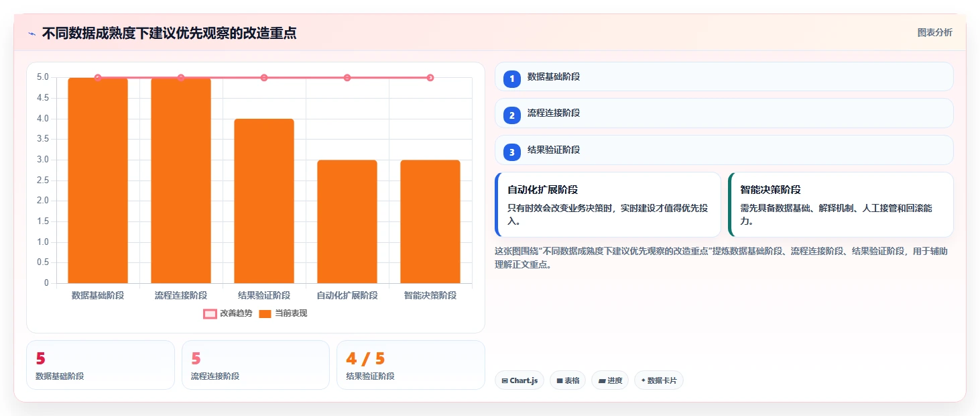Click the y-axis value 4.0
The height and width of the screenshot is (416, 980).
[x=43, y=119]
